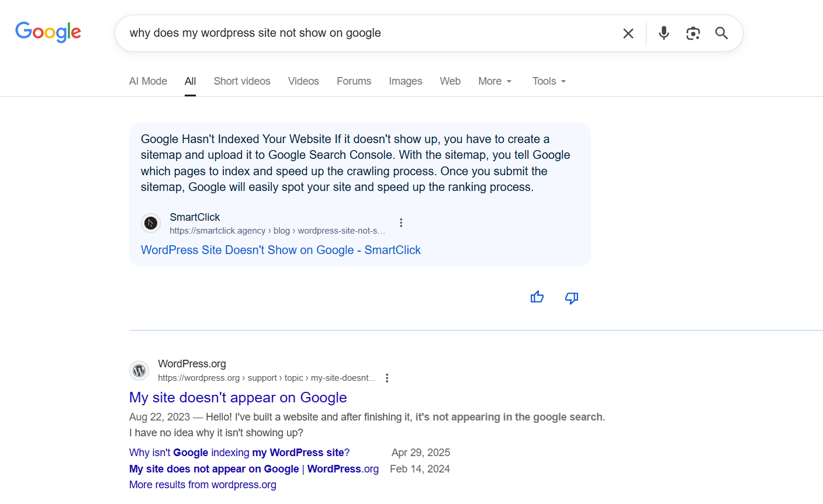Open the three-dot menu on the SmartClick snippet

coord(401,223)
